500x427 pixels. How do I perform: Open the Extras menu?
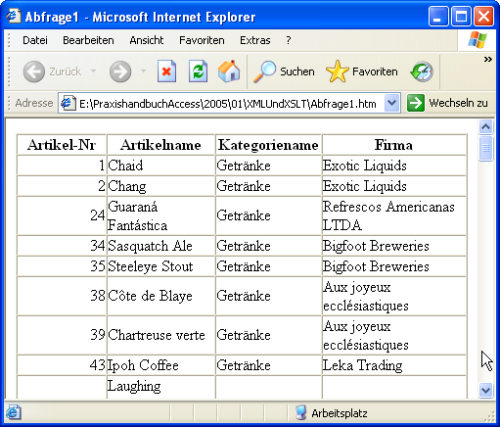(x=255, y=40)
